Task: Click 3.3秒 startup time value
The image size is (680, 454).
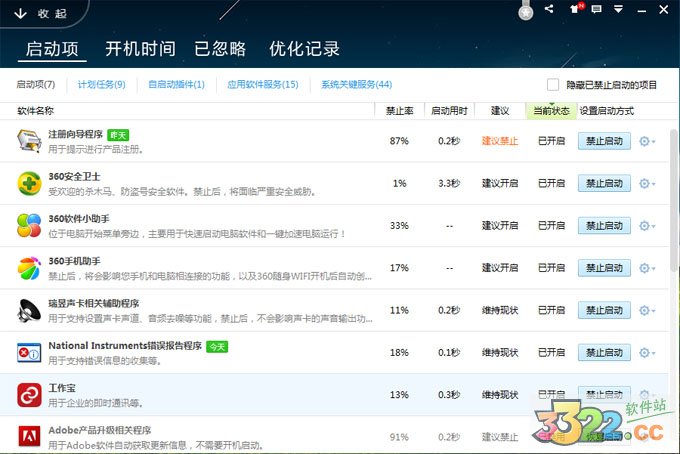Action: (449, 183)
